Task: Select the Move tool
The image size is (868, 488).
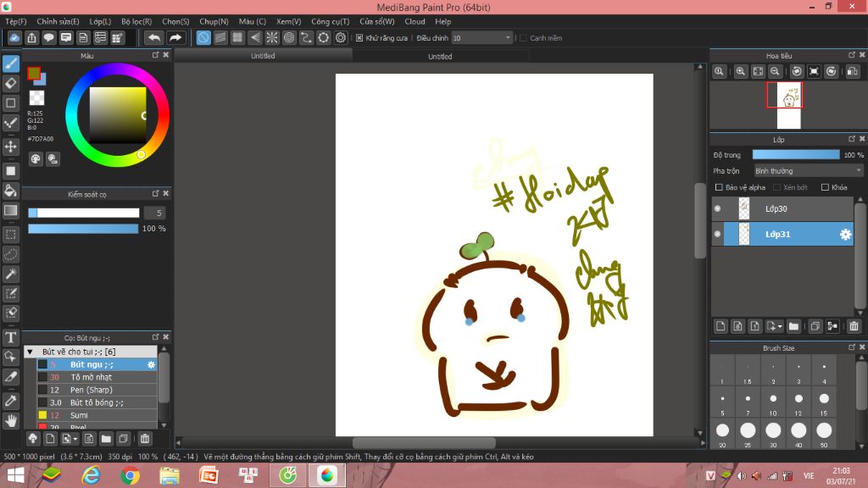Action: click(11, 147)
